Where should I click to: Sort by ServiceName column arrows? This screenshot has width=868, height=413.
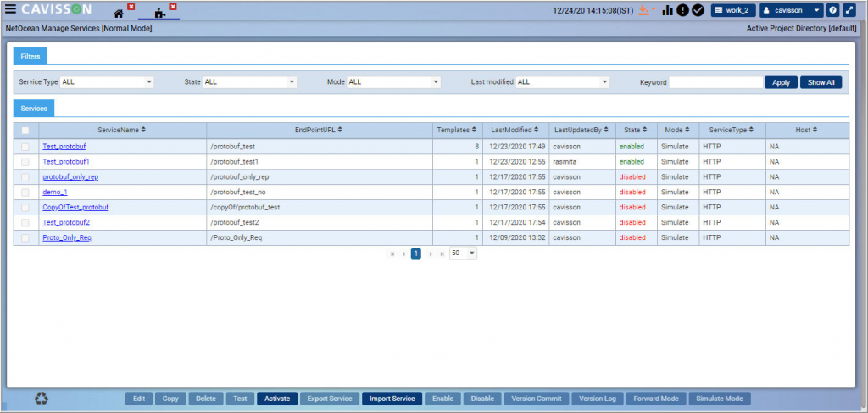143,130
